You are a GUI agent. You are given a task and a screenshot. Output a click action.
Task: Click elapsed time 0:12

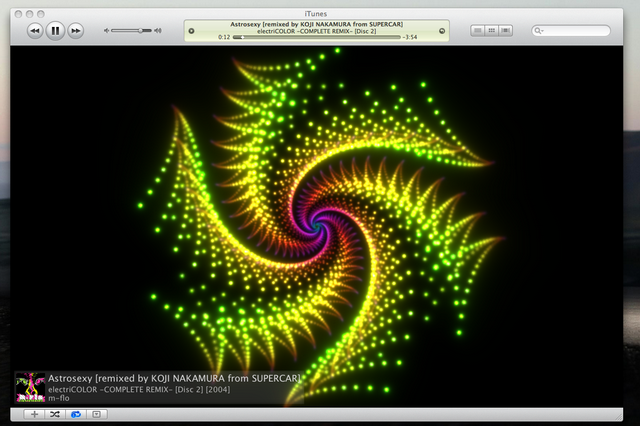(x=224, y=37)
